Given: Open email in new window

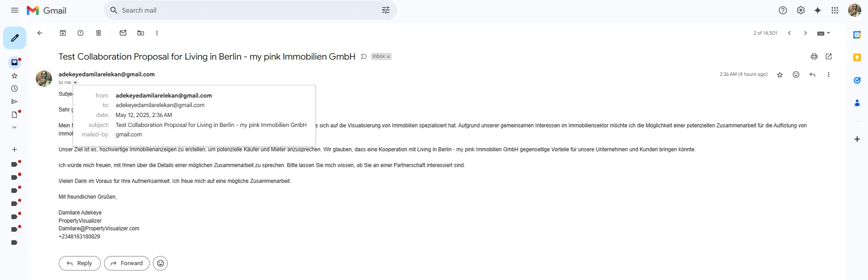Looking at the screenshot, I should (829, 56).
